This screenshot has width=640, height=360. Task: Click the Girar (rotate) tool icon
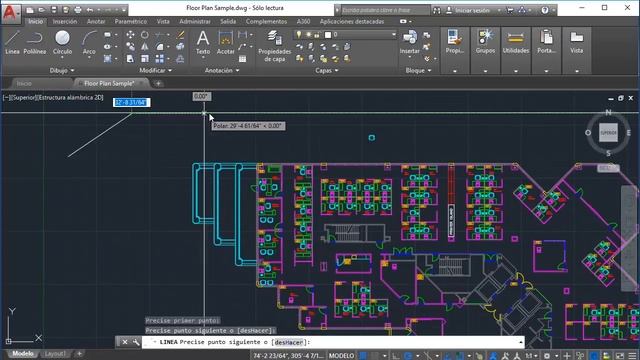click(x=144, y=35)
